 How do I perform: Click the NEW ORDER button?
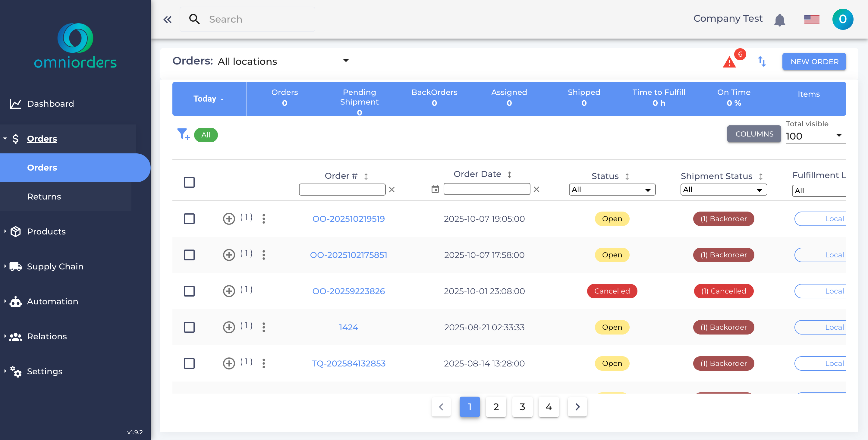pos(814,62)
